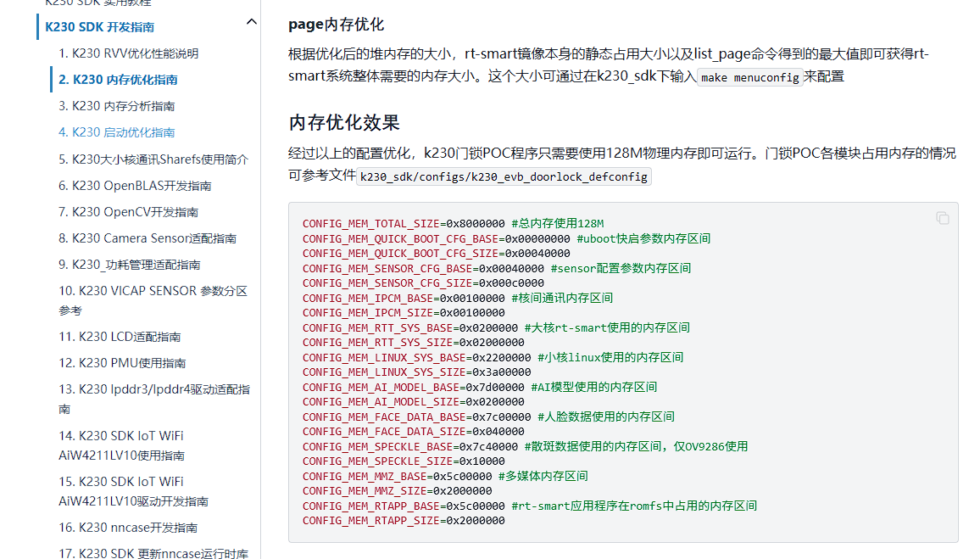
Task: Navigate to 6. K230 OpenBLAS开发指南
Action: click(135, 186)
